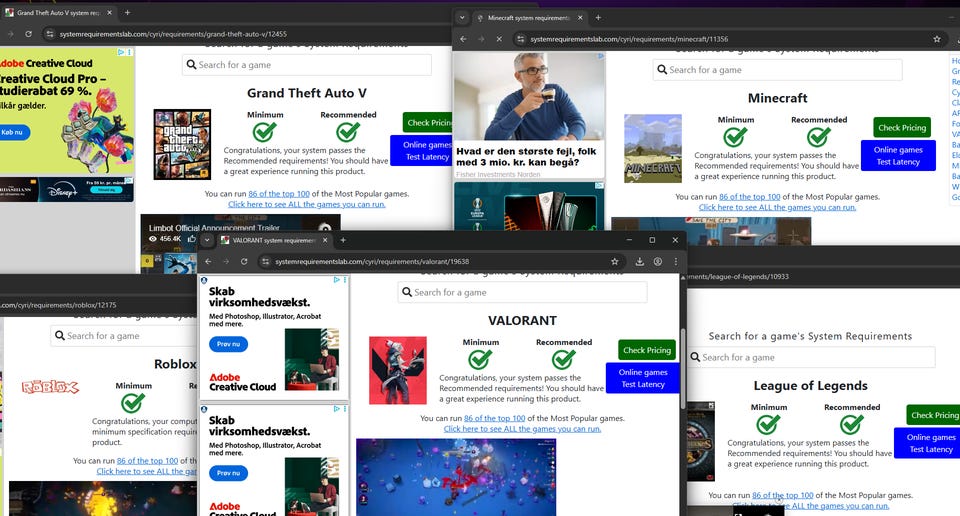Click Prøv nu on the upper Adobe ad

point(228,345)
